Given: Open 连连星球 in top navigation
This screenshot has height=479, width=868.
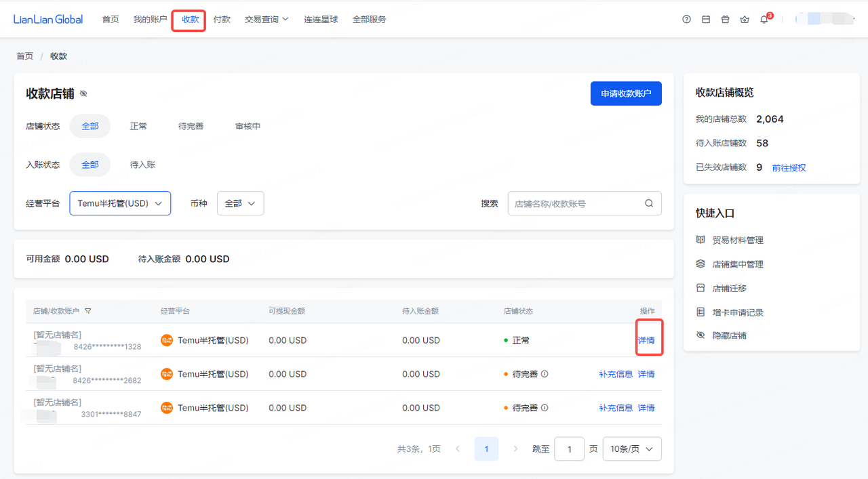Looking at the screenshot, I should point(321,20).
